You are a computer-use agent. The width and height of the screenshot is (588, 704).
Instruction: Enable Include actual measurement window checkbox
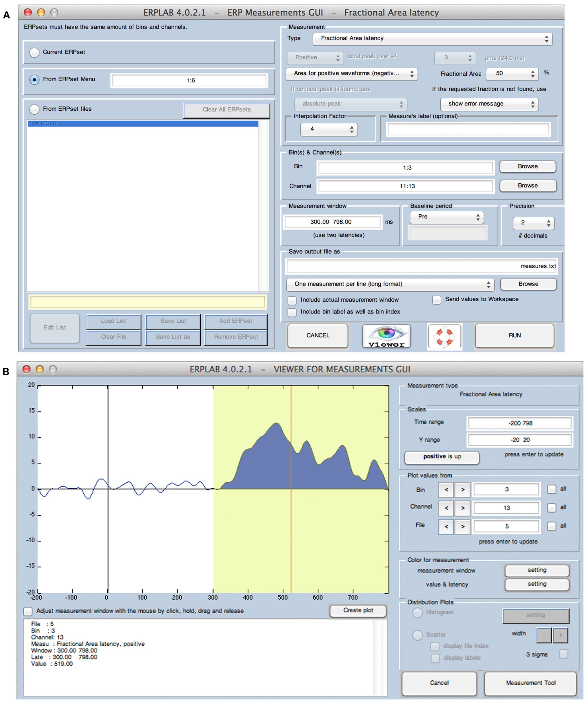[x=292, y=300]
